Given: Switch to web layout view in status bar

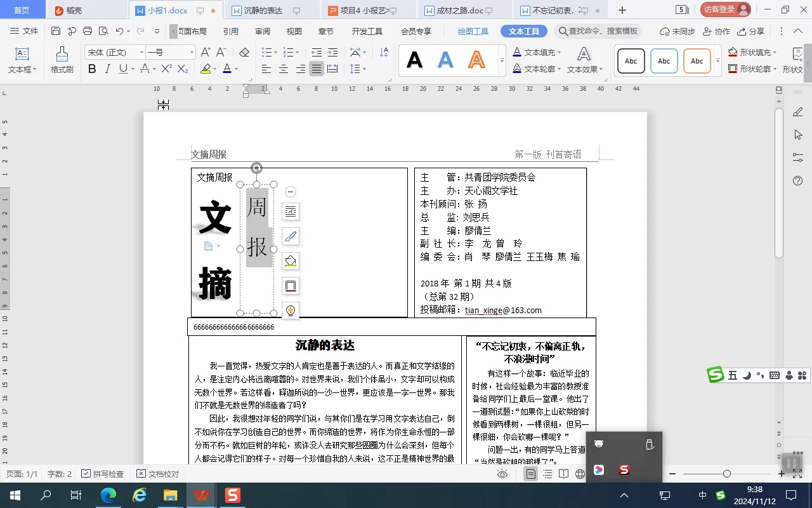Looking at the screenshot, I should (580, 474).
